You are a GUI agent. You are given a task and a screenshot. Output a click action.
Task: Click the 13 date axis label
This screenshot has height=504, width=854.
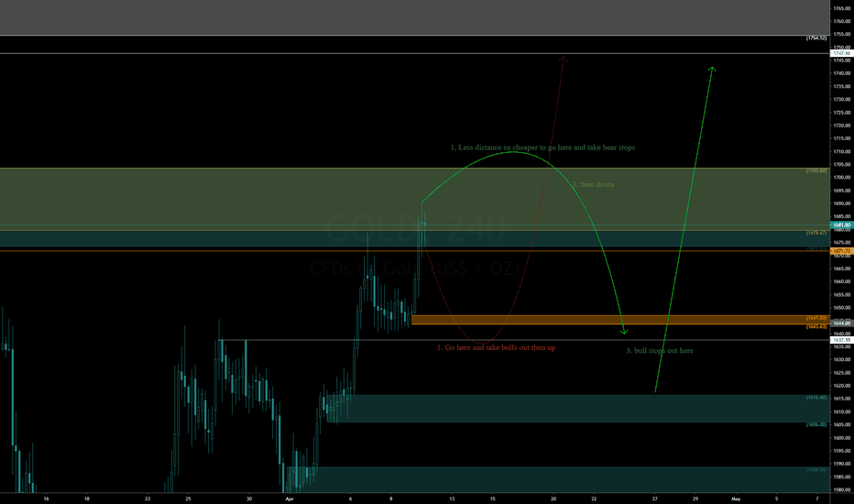452,499
